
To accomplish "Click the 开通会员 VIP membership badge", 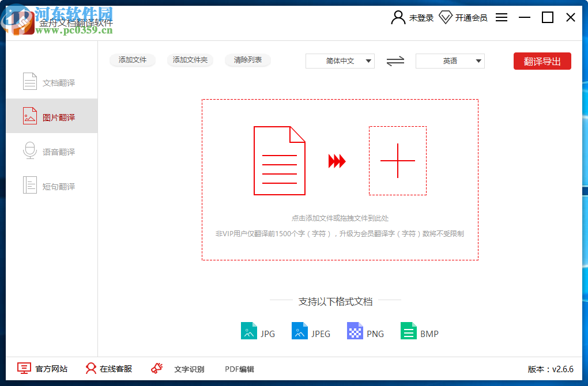I will click(446, 17).
